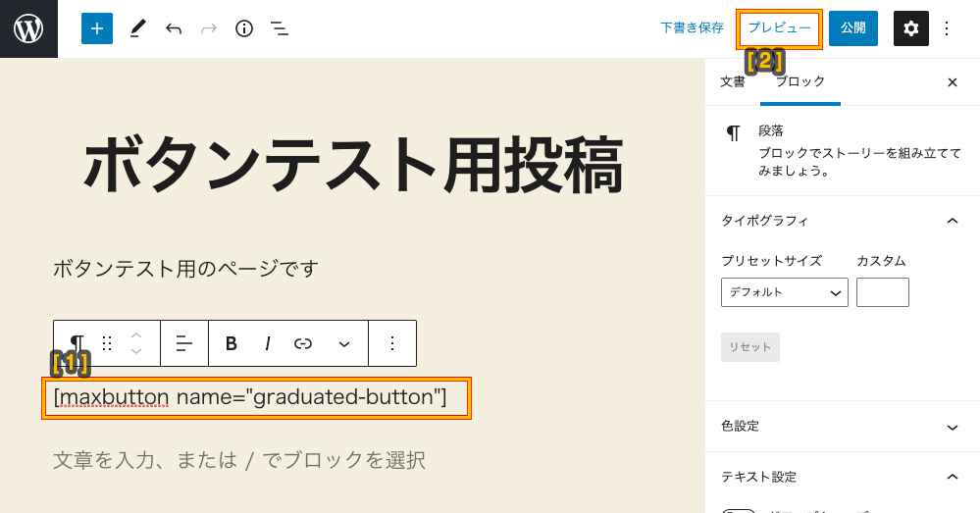
Task: Apply bold formatting to the block
Action: (231, 343)
